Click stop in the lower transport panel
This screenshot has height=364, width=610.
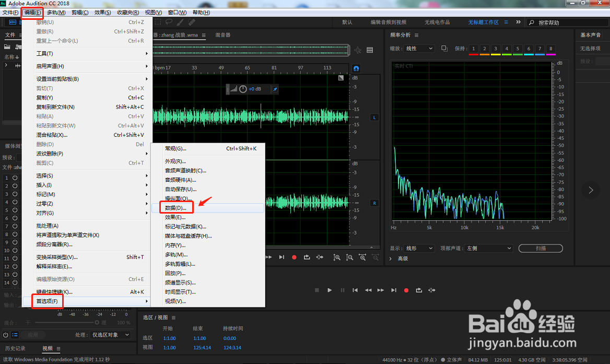(316, 290)
